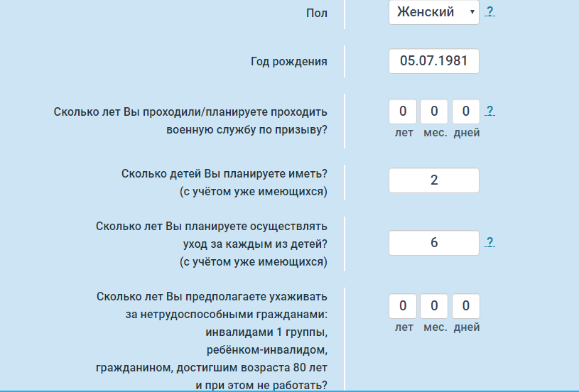The width and height of the screenshot is (579, 392).
Task: Click the 'военную службу по призыву?' text
Action: 247,130
